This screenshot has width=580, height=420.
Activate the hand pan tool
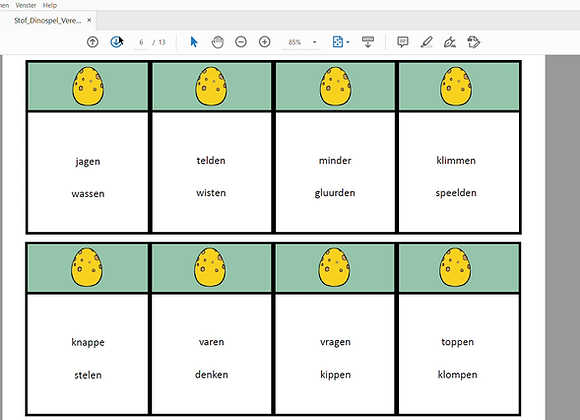click(218, 42)
